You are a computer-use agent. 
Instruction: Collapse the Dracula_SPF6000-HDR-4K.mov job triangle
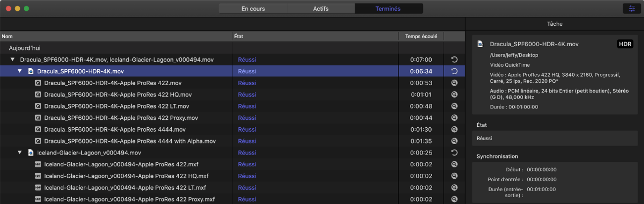[x=20, y=71]
